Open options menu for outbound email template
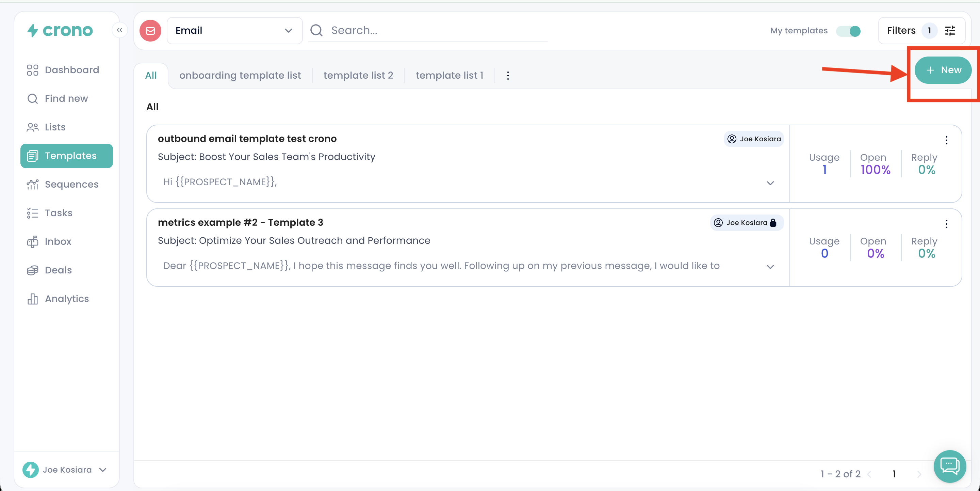This screenshot has height=491, width=980. [947, 140]
